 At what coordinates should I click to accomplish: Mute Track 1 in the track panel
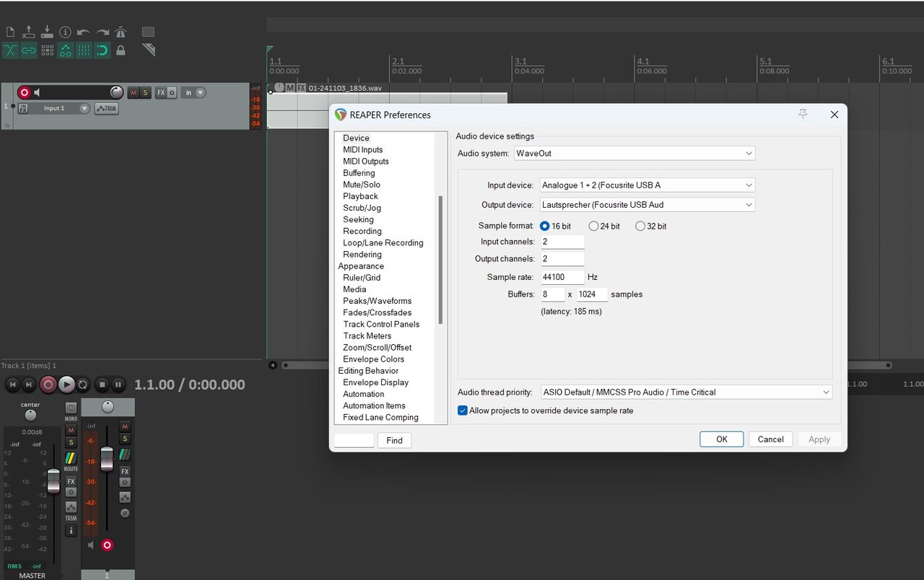pyautogui.click(x=134, y=92)
